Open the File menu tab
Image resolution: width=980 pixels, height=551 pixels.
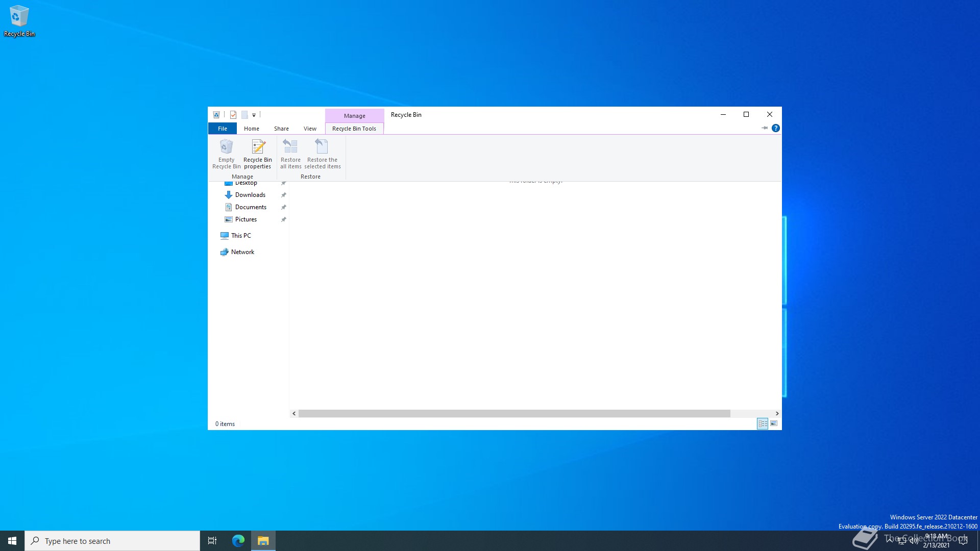pyautogui.click(x=223, y=129)
